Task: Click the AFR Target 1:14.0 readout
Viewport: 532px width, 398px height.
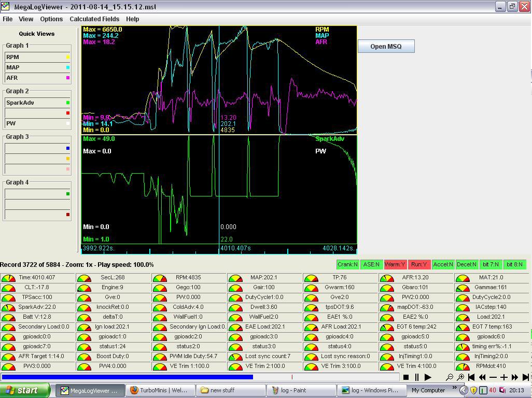Action: pyautogui.click(x=41, y=357)
